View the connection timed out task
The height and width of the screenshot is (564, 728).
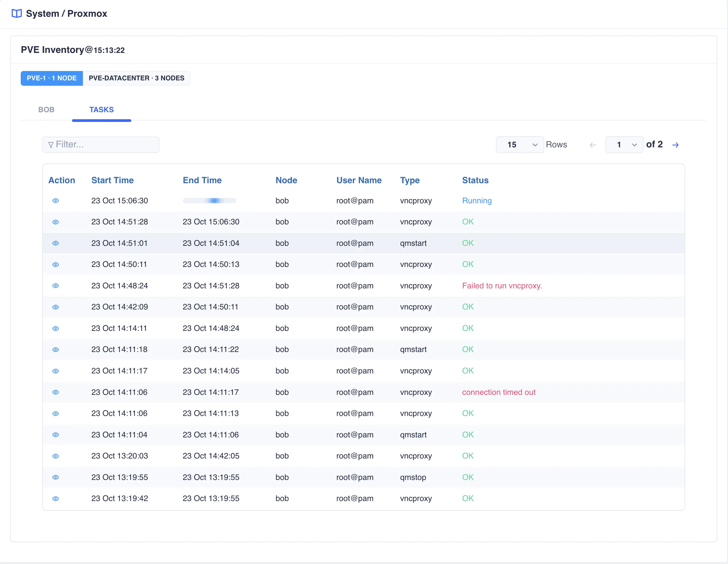click(x=56, y=392)
